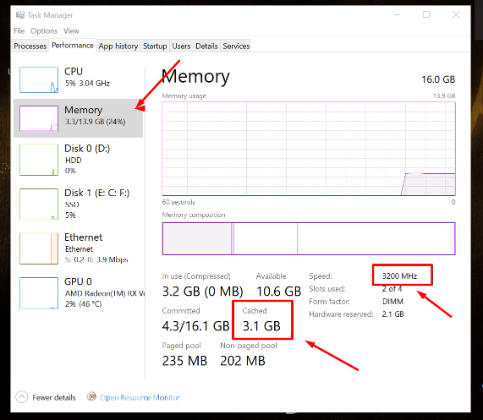Switch to the Processes tab
Screen dimensions: 483x420
tap(30, 46)
